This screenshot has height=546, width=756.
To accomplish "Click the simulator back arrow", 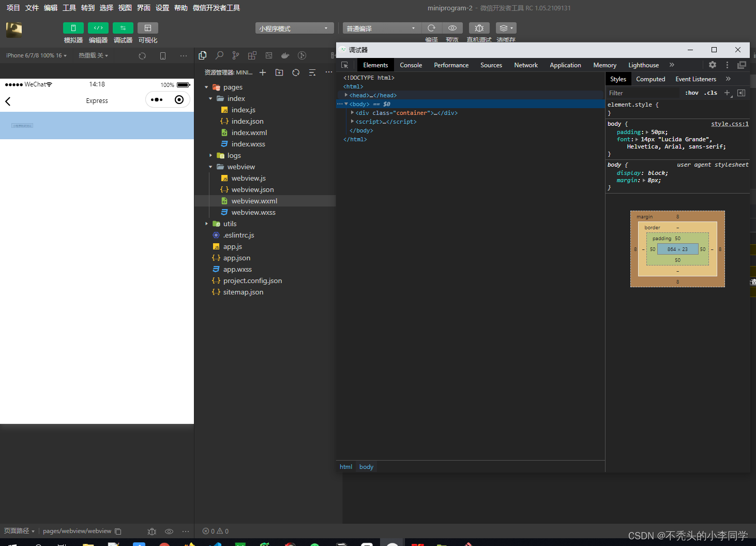I will [x=8, y=101].
